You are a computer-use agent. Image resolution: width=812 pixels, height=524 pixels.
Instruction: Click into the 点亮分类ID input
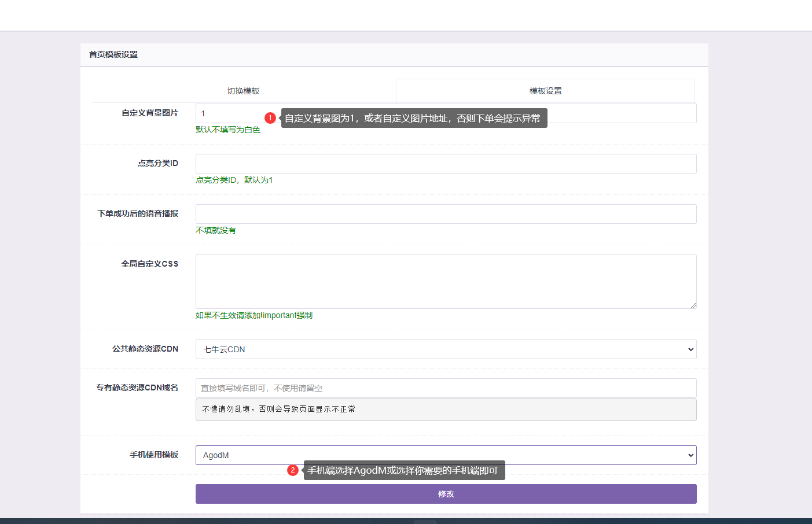tap(446, 164)
